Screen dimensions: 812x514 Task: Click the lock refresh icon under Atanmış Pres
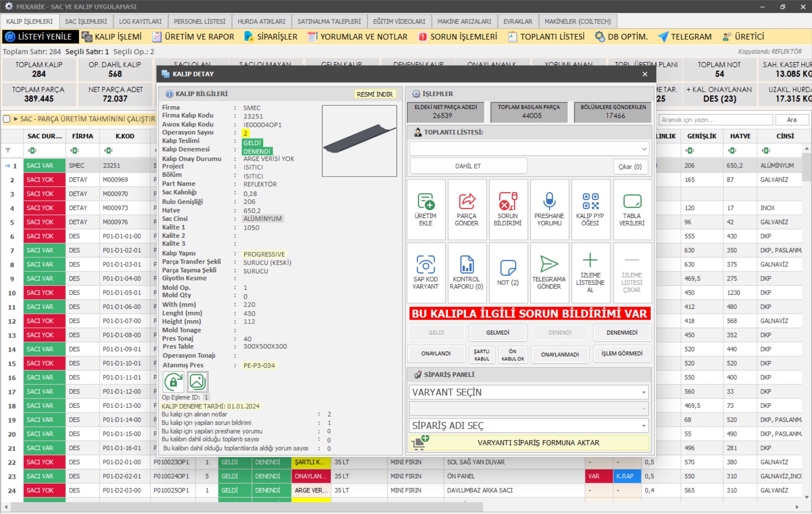(173, 382)
